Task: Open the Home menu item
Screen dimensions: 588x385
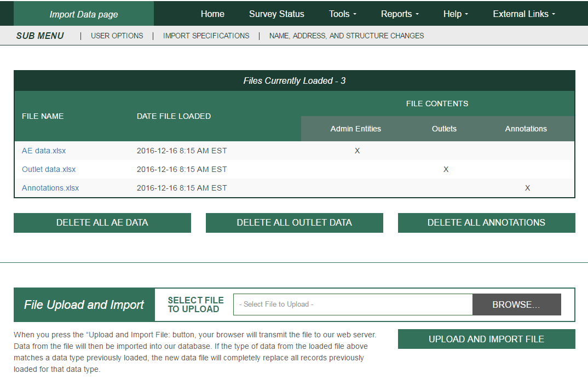Action: pos(212,14)
